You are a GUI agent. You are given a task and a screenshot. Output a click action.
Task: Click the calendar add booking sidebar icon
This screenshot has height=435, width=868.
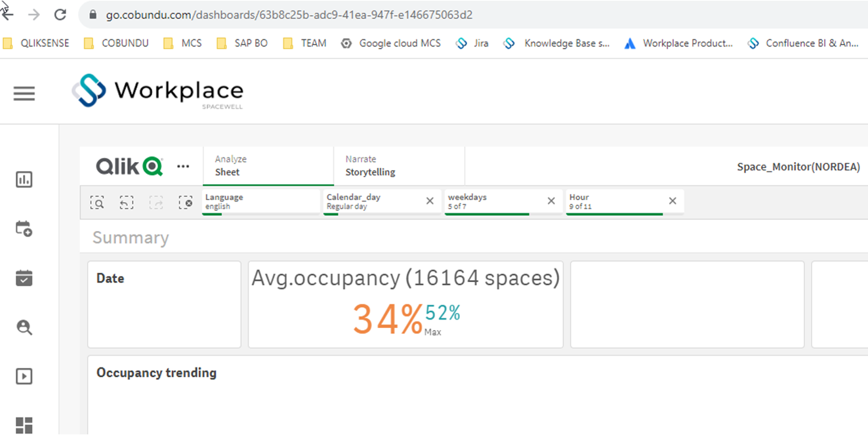(24, 229)
